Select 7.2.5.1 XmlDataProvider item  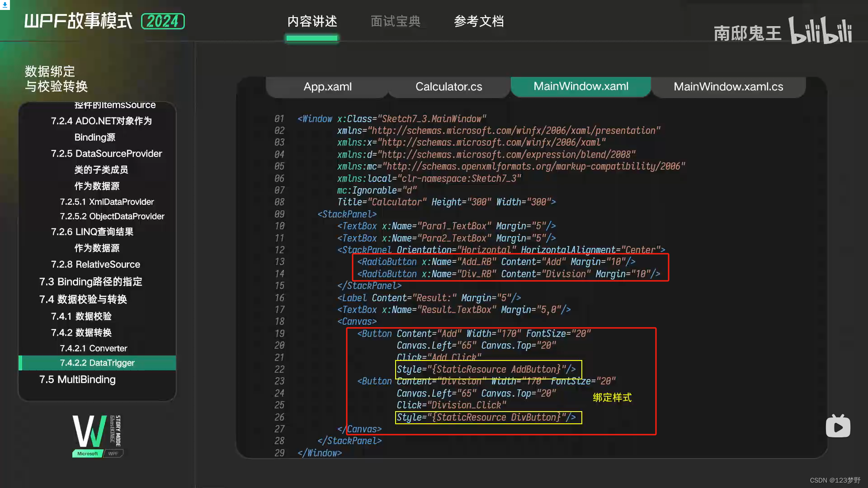[x=107, y=202]
